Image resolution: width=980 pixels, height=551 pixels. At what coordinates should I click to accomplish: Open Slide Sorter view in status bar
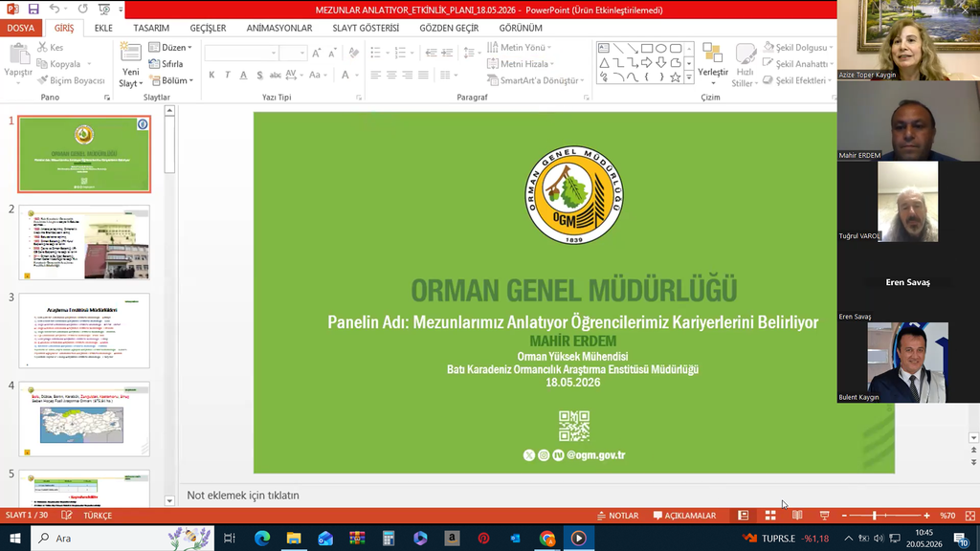[770, 516]
